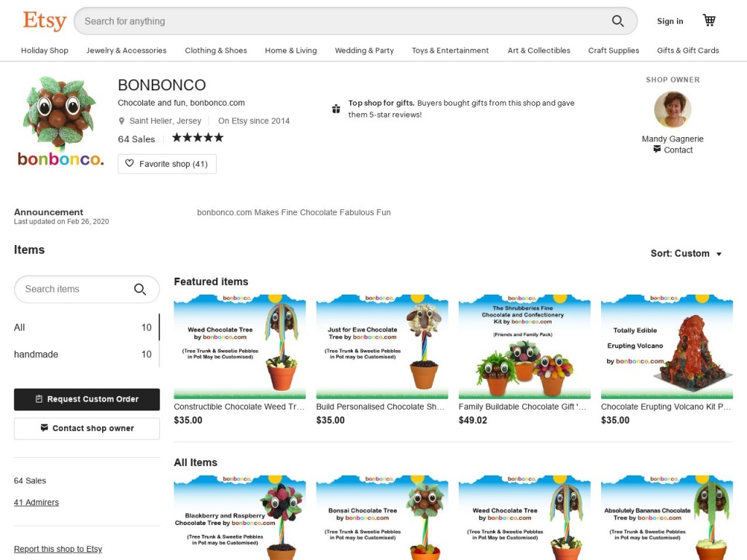Favorite this shop with heart button

pyautogui.click(x=167, y=164)
